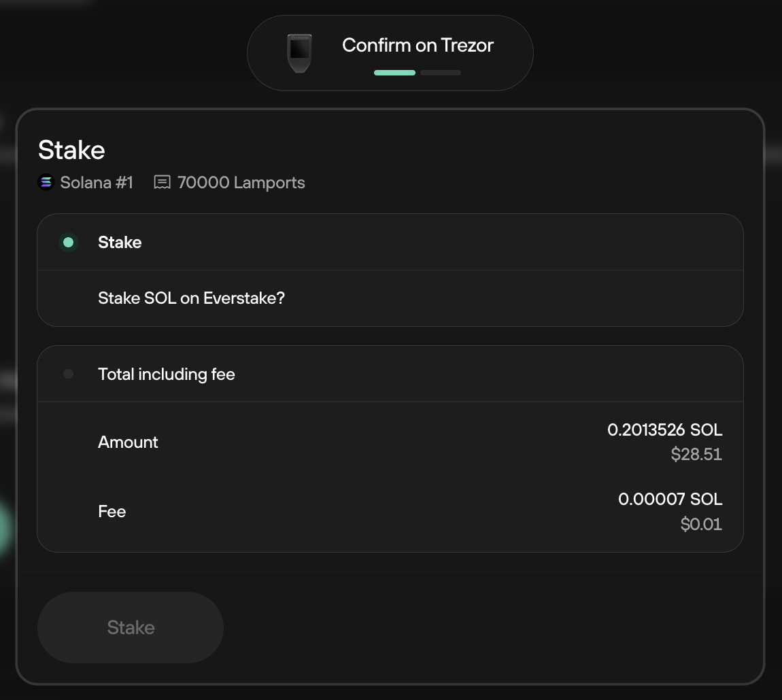Select the grey Total including fee dot
This screenshot has height=700, width=782.
tap(68, 374)
